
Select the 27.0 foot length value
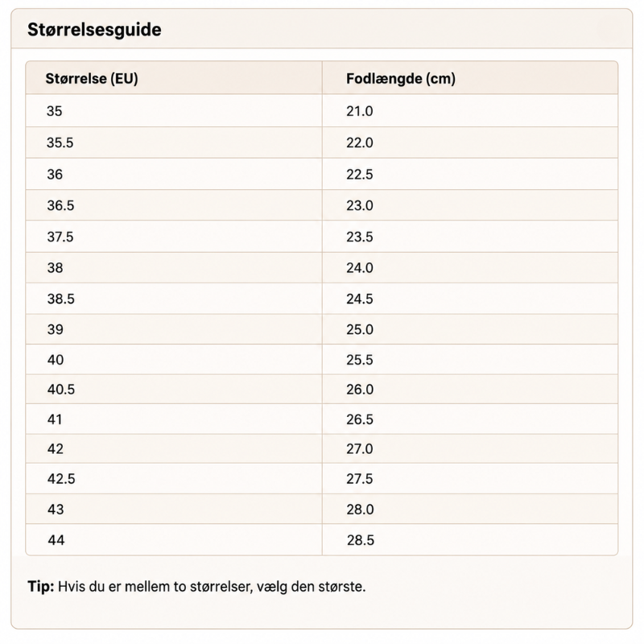[359, 448]
